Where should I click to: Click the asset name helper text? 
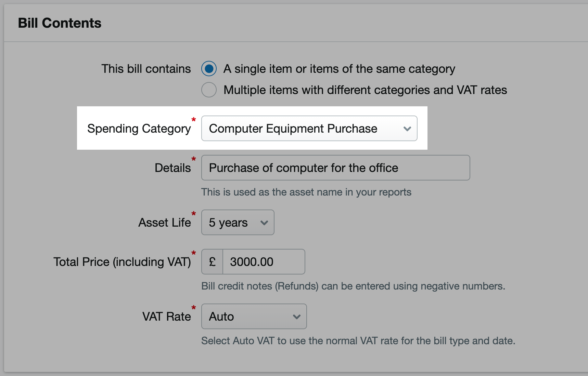[x=306, y=192]
